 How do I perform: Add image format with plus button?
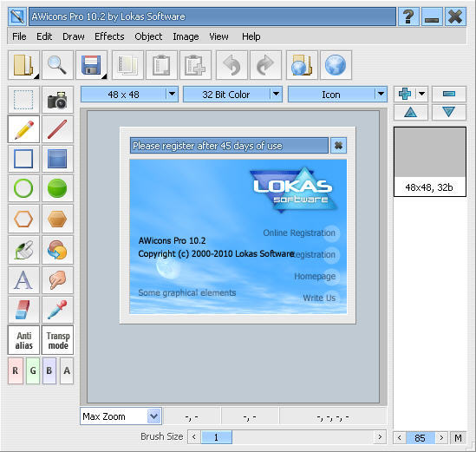(405, 94)
